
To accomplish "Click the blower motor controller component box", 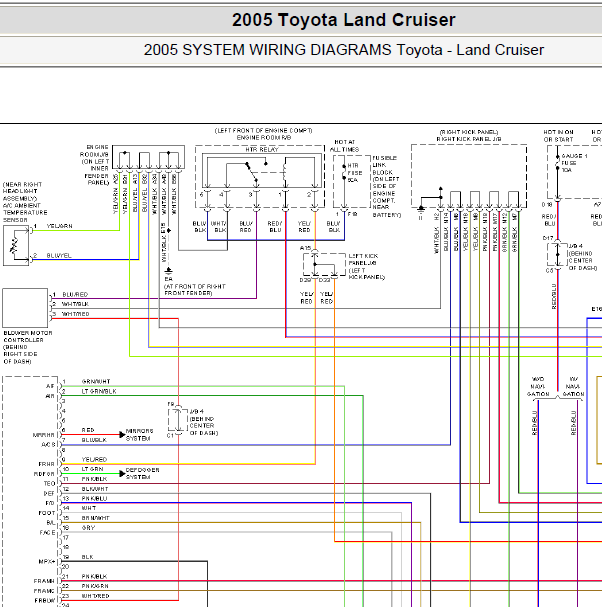I will [x=25, y=308].
